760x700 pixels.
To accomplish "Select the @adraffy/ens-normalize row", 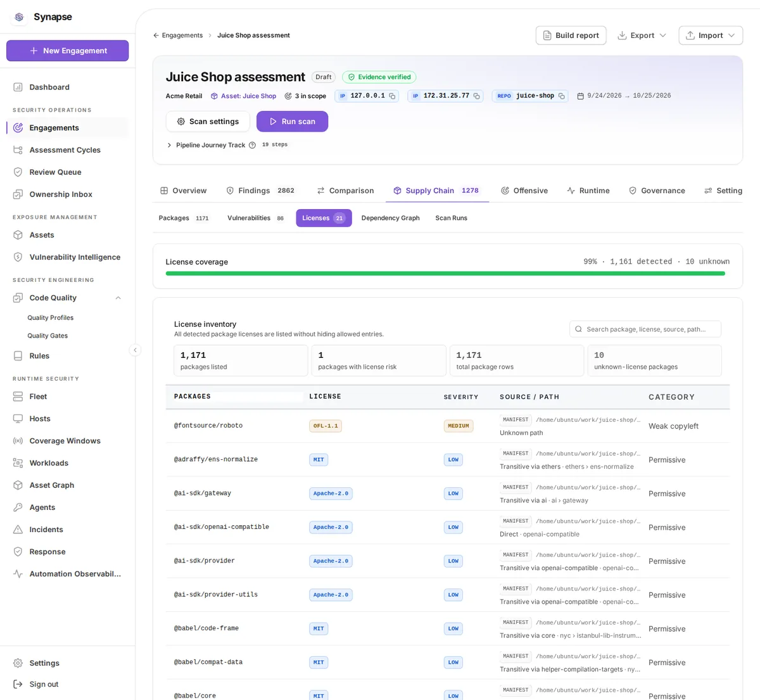I will point(447,459).
